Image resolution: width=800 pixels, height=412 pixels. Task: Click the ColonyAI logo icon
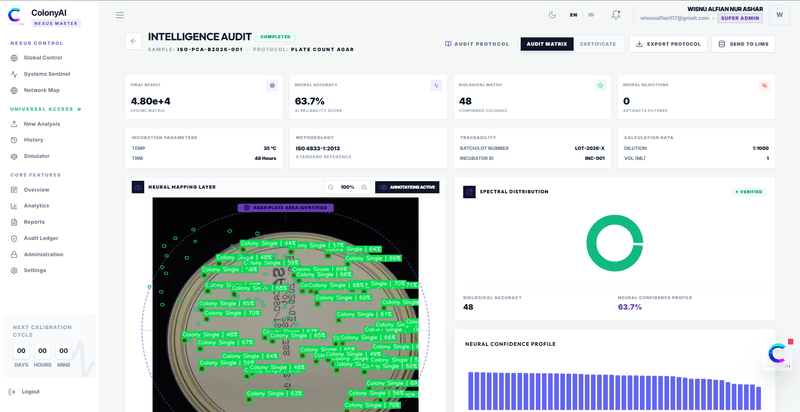click(x=15, y=15)
